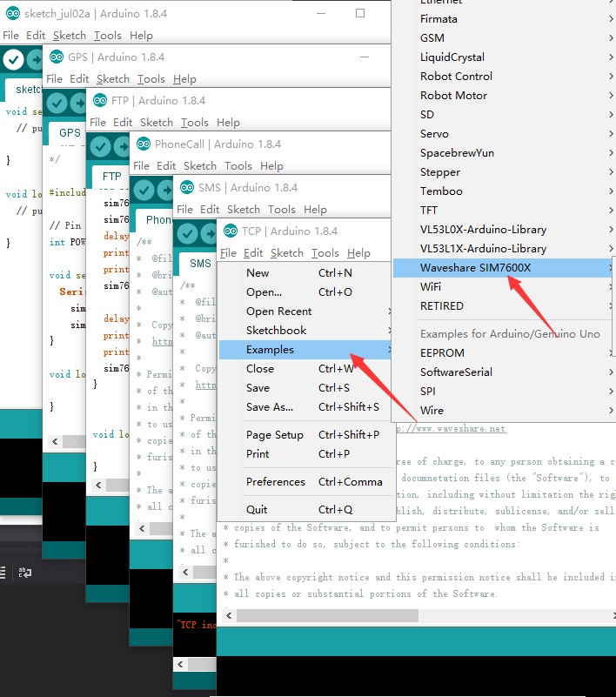The width and height of the screenshot is (616, 697).
Task: Expand Robot Control examples
Action: (504, 76)
